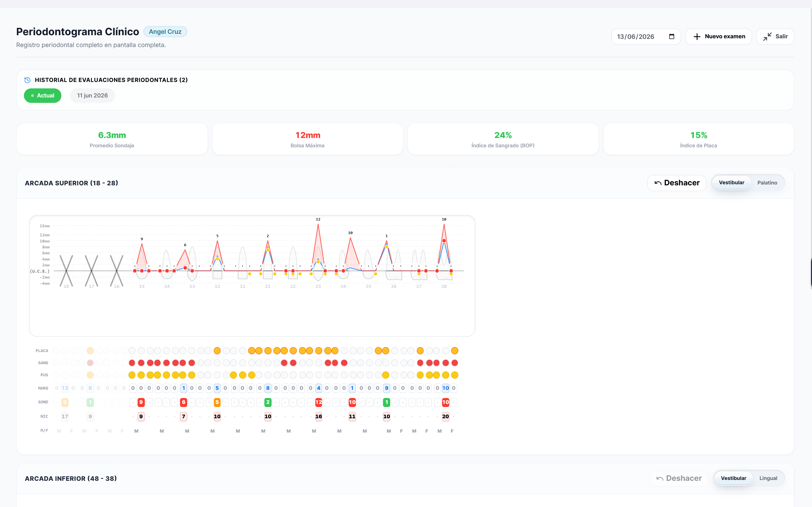Toggle last orange plaque dot in PLACA row
Screen dimensions: 812x507
455,351
